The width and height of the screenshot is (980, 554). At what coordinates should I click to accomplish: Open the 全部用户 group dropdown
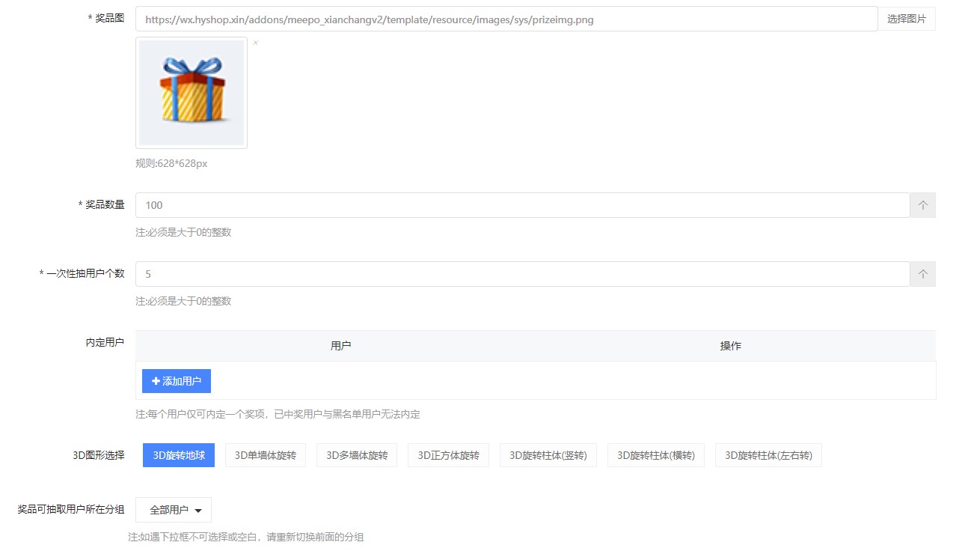[174, 510]
